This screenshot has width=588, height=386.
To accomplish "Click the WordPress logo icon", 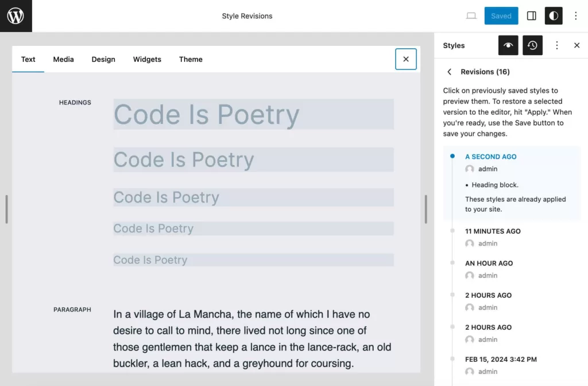I will 16,16.
